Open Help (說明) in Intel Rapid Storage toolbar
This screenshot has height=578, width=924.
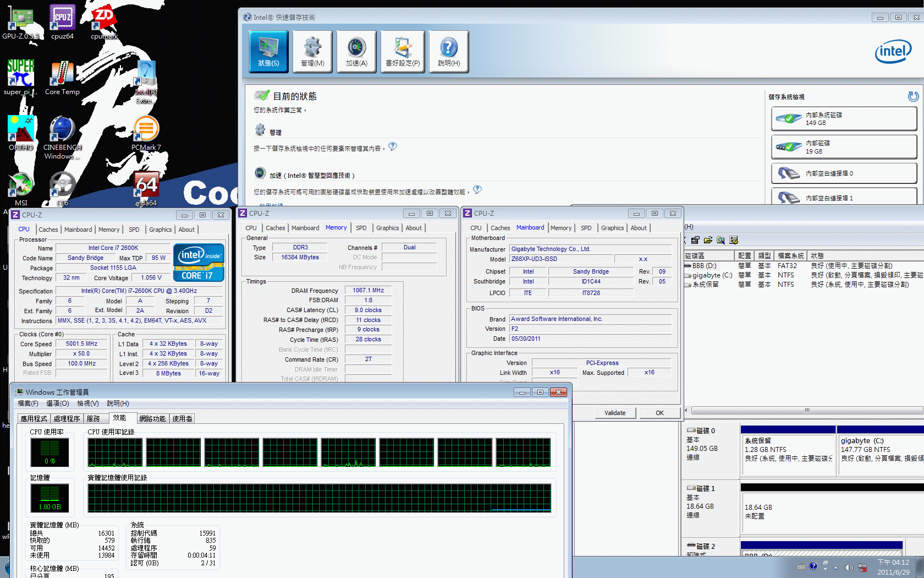tap(449, 52)
